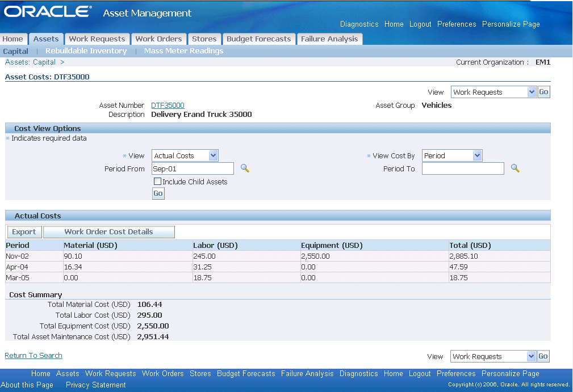This screenshot has height=392, width=573.
Task: Select the Mar-05 period cell
Action: pos(34,278)
